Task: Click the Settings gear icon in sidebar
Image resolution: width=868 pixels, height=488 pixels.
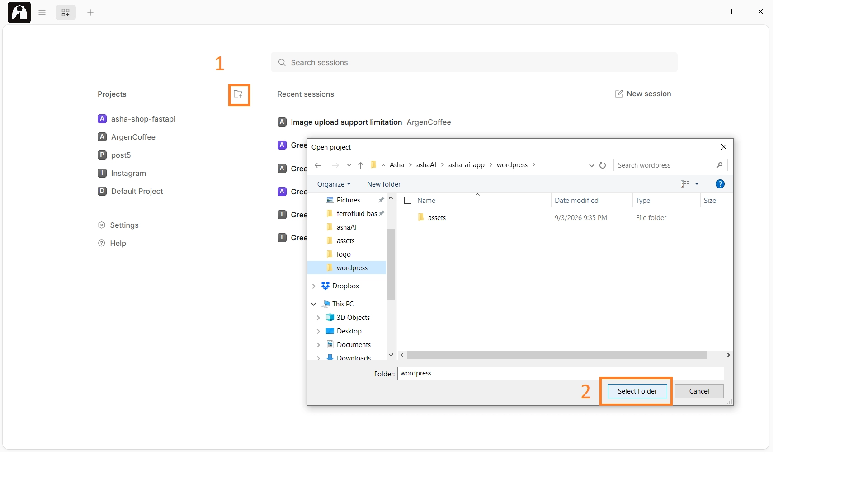Action: (102, 225)
